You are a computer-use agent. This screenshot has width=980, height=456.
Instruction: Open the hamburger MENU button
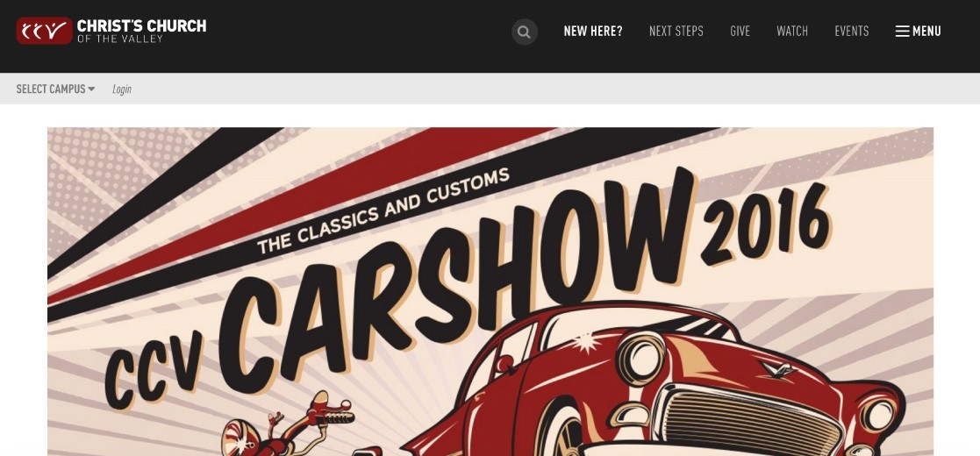[x=918, y=32]
